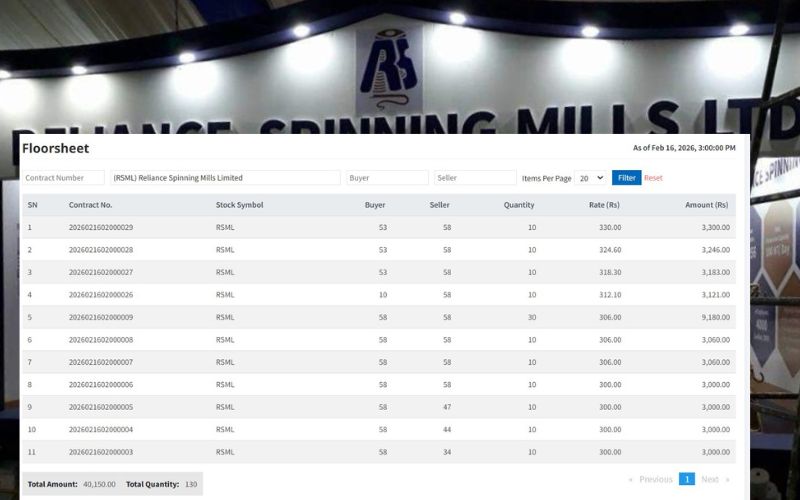Image resolution: width=800 pixels, height=500 pixels.
Task: Click the red Reset link
Action: (653, 178)
